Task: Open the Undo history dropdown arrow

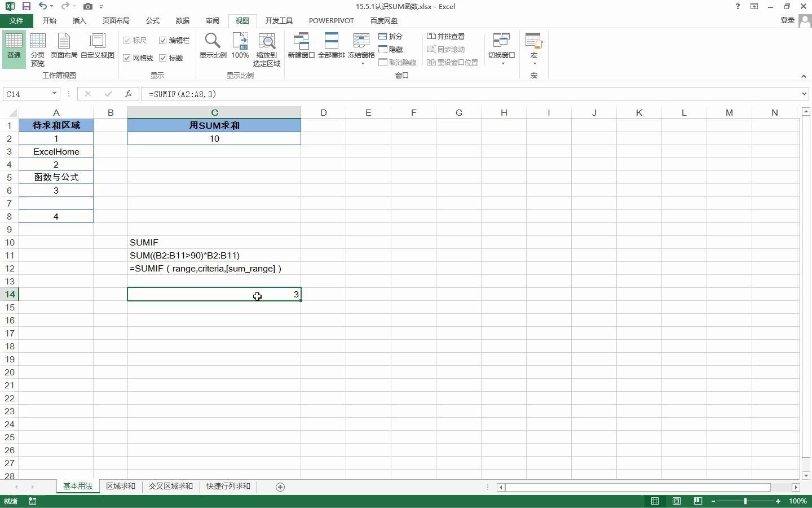Action: coord(52,7)
